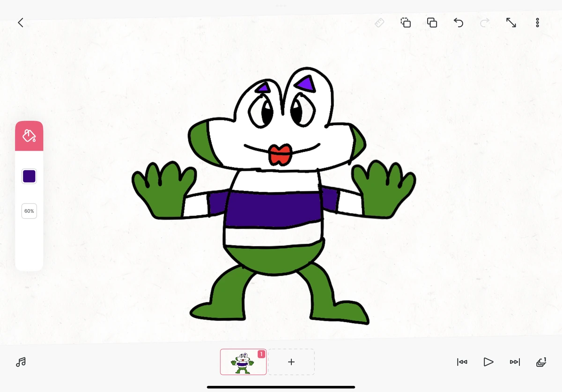Skip to the last frame

point(515,362)
